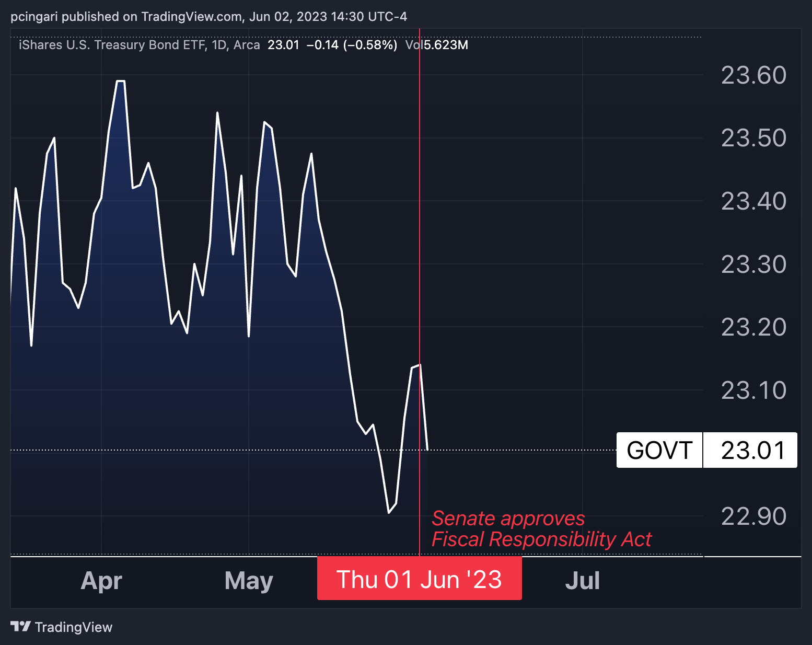This screenshot has height=645, width=812.
Task: Select the red 'Thu 01 Jun '23' date label
Action: click(x=419, y=579)
